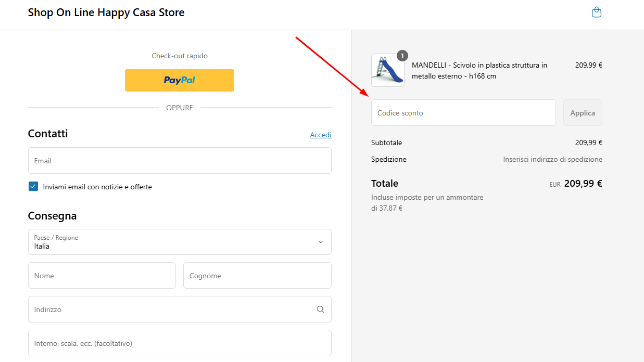
Task: Click the quantity badge on product image
Action: click(x=402, y=56)
